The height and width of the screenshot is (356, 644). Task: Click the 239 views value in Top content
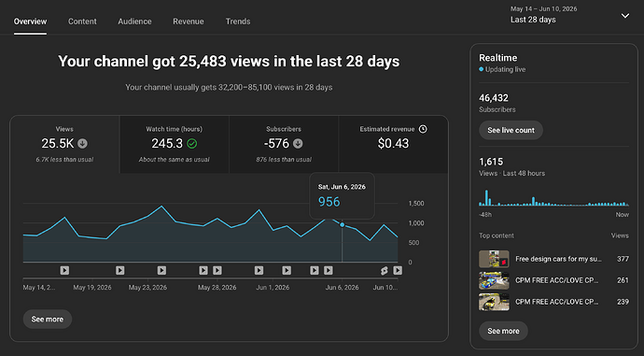point(623,302)
